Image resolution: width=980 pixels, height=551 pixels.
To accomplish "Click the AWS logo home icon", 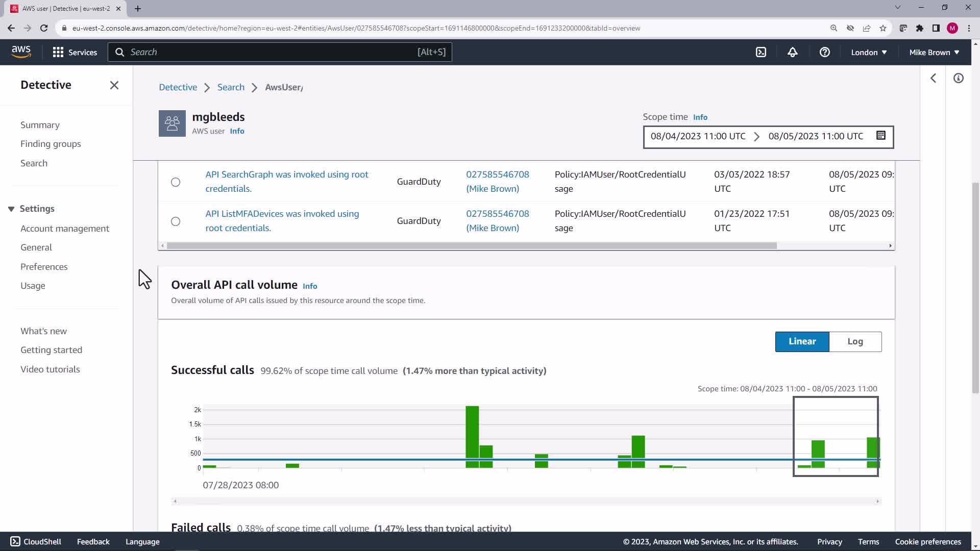I will pos(21,52).
